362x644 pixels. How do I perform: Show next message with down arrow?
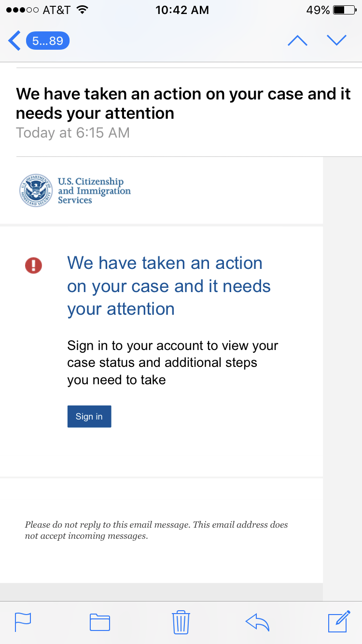pos(336,41)
